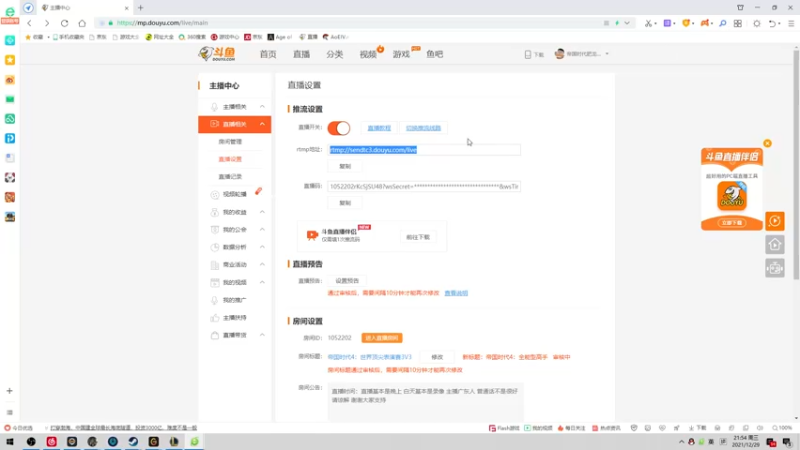Open the 分类 nav tab

(x=335, y=54)
